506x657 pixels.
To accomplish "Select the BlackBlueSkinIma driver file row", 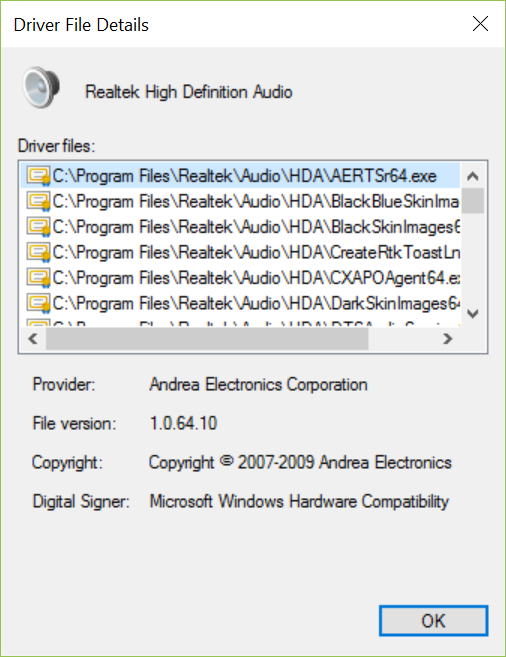I will click(x=240, y=201).
